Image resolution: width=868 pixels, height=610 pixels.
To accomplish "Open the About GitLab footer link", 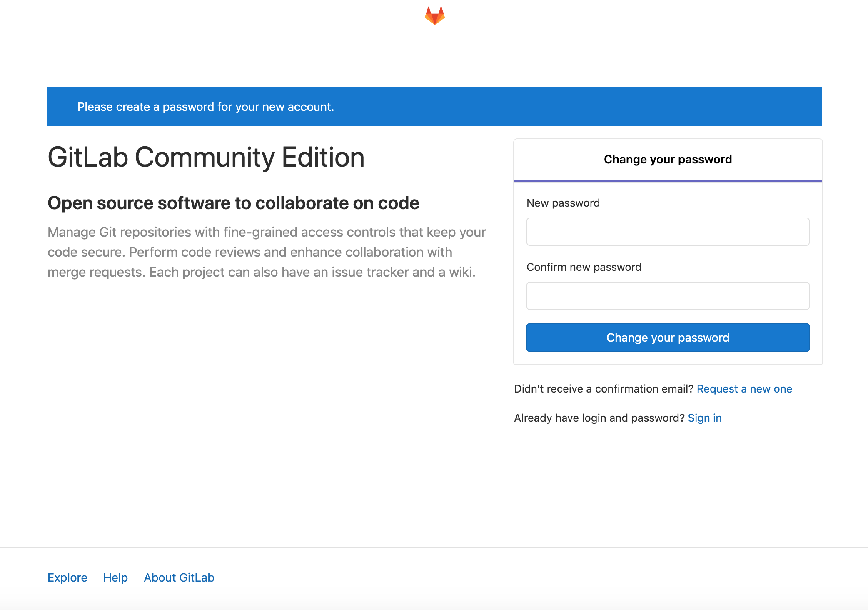I will click(x=179, y=577).
